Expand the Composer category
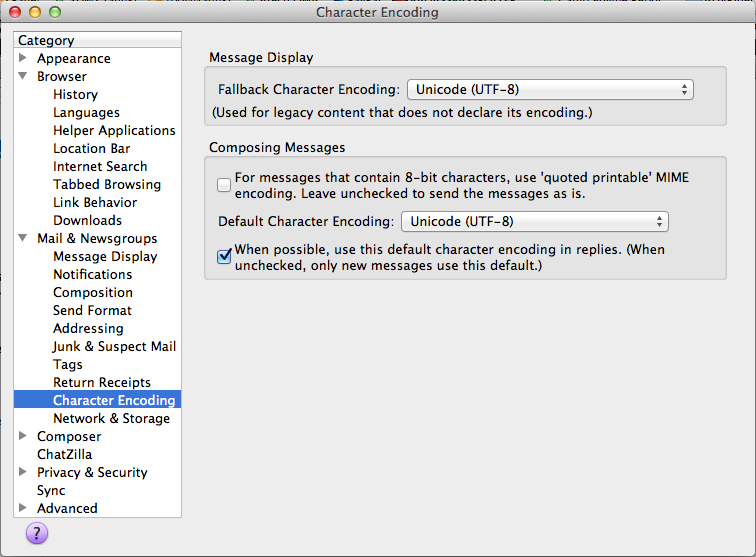 (23, 436)
